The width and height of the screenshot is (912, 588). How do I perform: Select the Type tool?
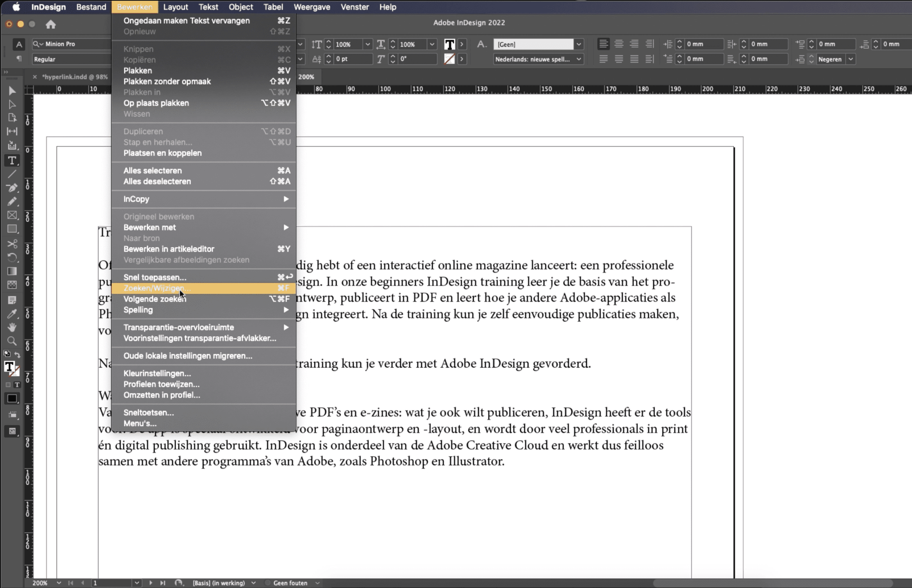12,160
